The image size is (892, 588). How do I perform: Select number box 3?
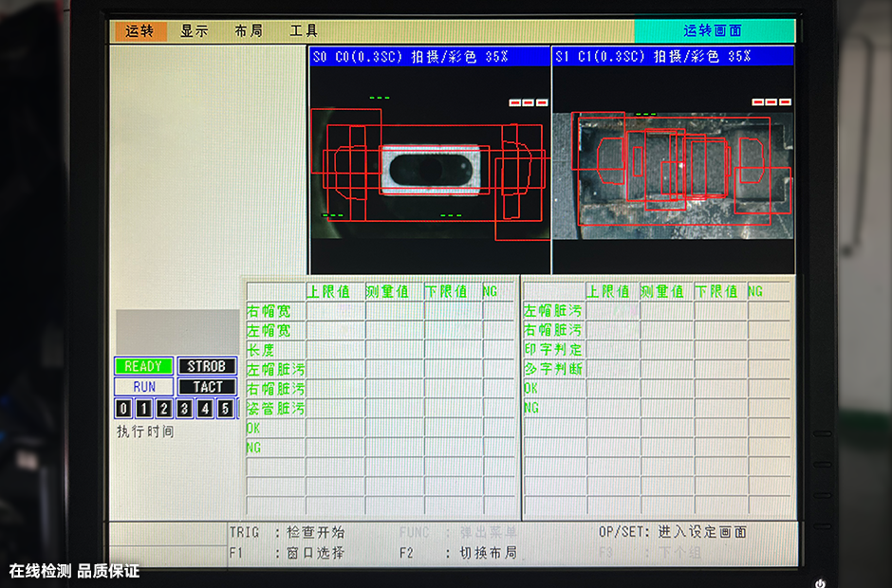(x=185, y=409)
